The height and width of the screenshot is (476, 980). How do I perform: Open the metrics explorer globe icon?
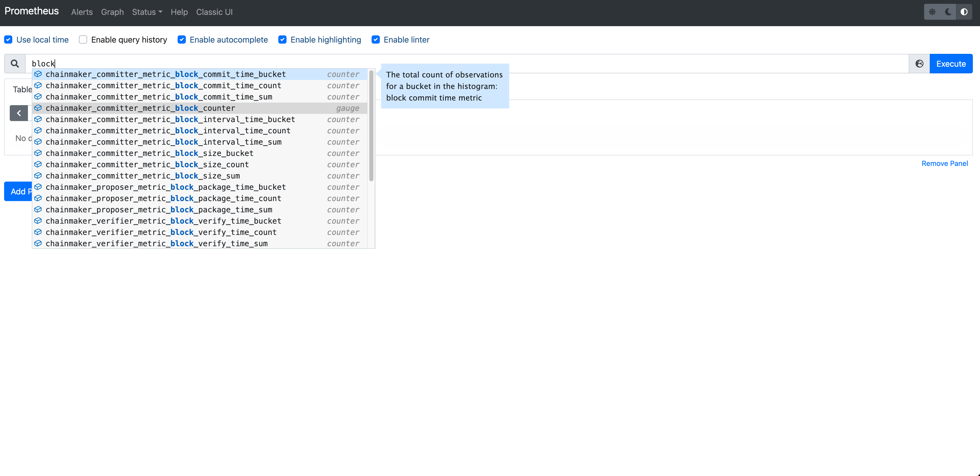(919, 64)
